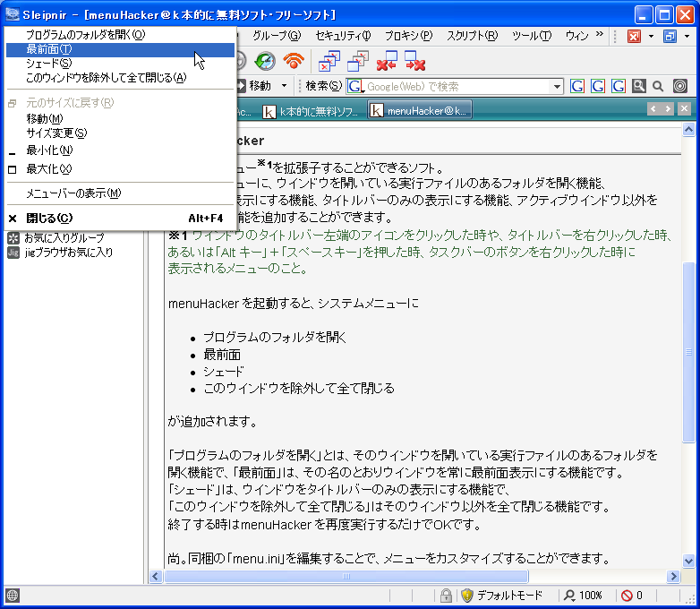The width and height of the screenshot is (700, 609).
Task: Open 'jigブラウザお気に入り' in favorites panel
Action: 60,253
